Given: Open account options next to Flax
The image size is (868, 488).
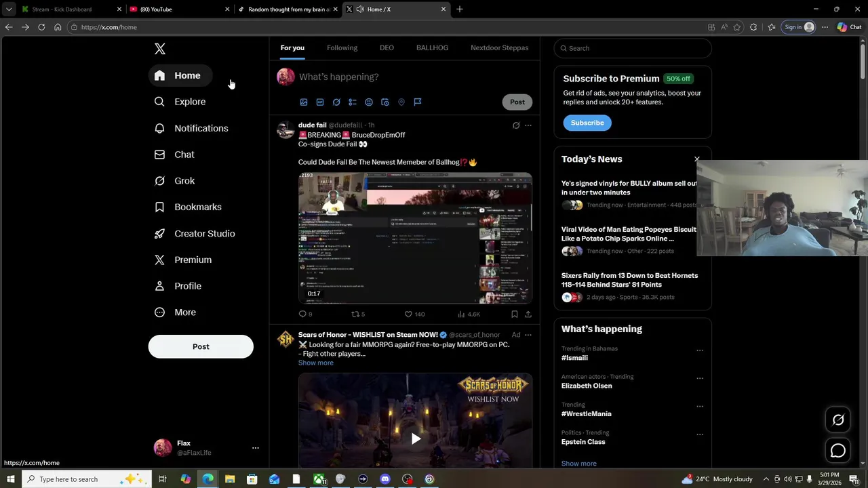Looking at the screenshot, I should (255, 448).
